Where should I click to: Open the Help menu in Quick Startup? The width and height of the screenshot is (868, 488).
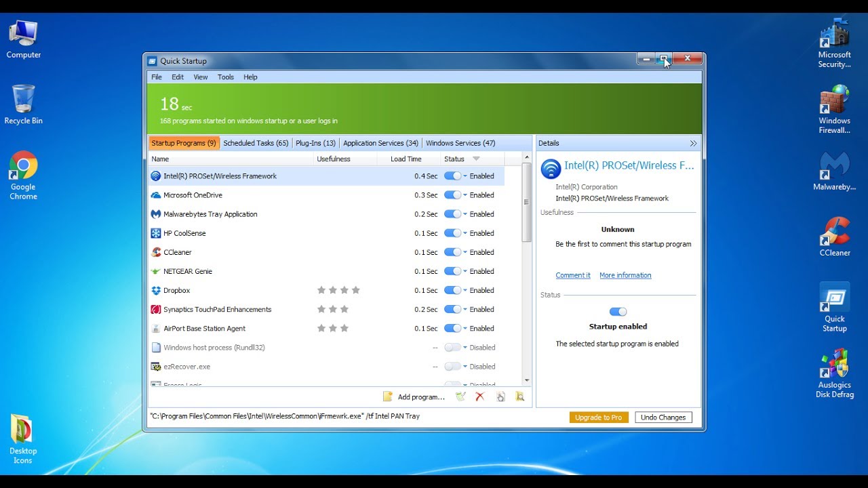pyautogui.click(x=250, y=77)
